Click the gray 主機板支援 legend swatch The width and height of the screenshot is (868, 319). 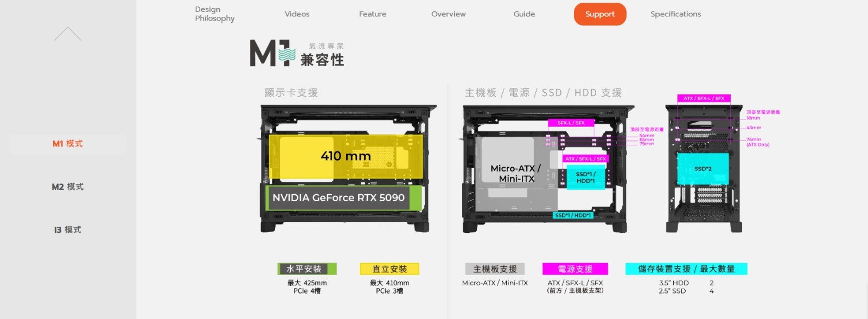tap(495, 269)
